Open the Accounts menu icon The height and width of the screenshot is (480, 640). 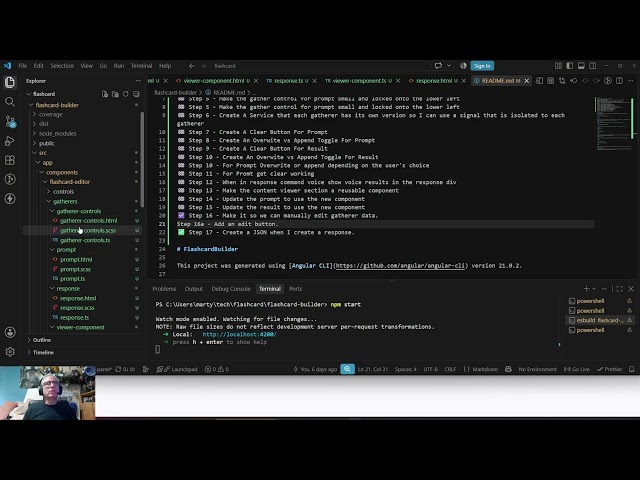tap(10, 332)
